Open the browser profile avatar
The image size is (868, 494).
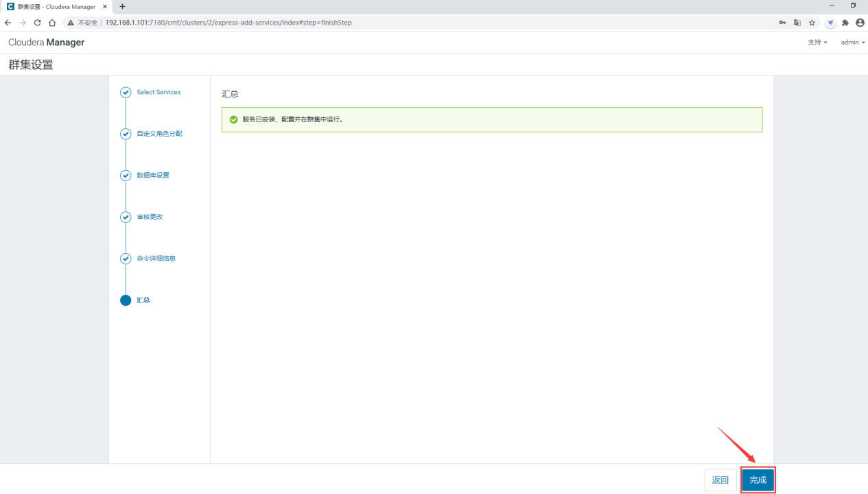coord(860,23)
